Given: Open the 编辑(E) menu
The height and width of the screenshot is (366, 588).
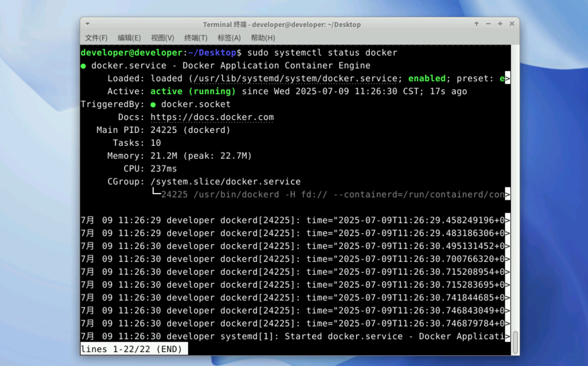Looking at the screenshot, I should click(x=129, y=38).
